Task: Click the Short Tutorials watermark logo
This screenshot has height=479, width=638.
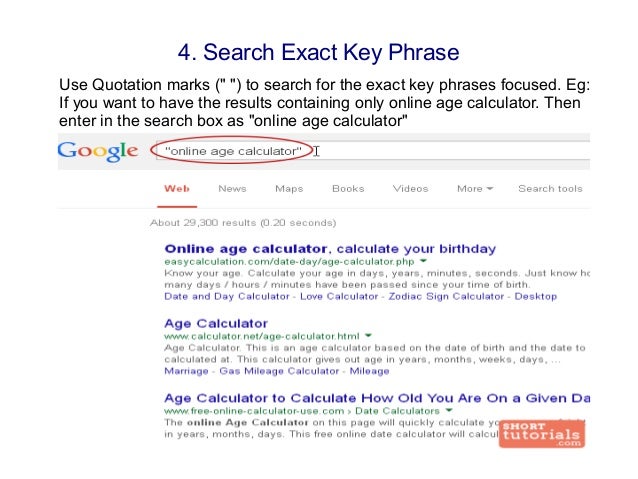Action: coord(542,434)
